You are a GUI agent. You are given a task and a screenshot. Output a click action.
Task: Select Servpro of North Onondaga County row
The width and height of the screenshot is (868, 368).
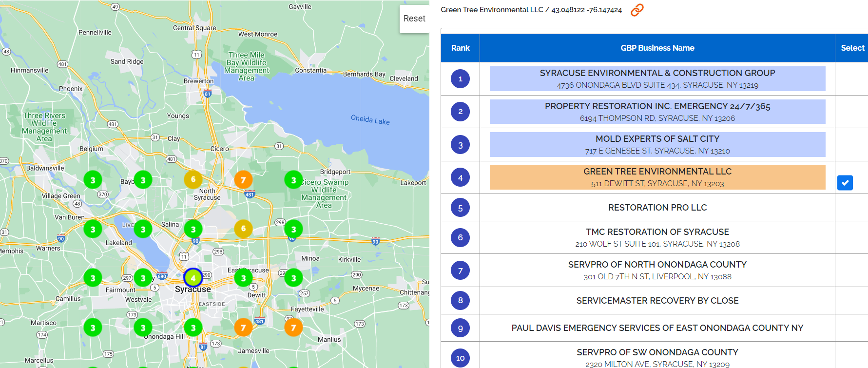(x=657, y=270)
